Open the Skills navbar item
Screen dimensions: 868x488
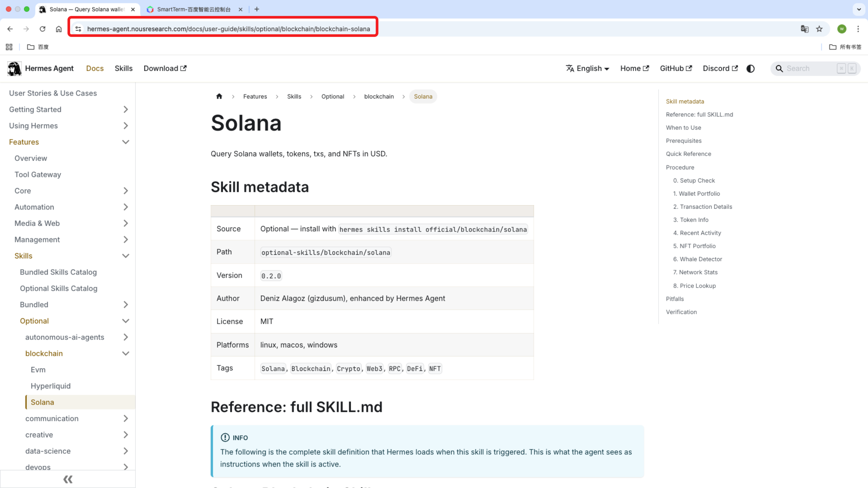coord(123,68)
